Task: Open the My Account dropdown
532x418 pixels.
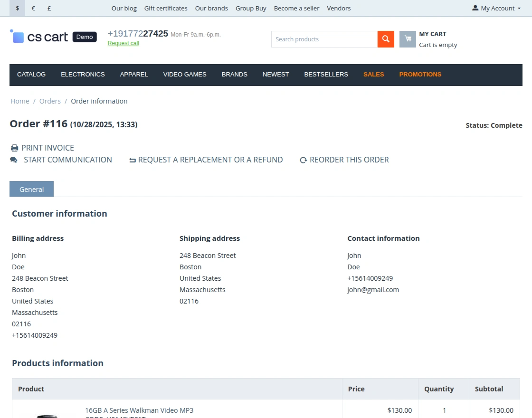Action: coord(496,8)
